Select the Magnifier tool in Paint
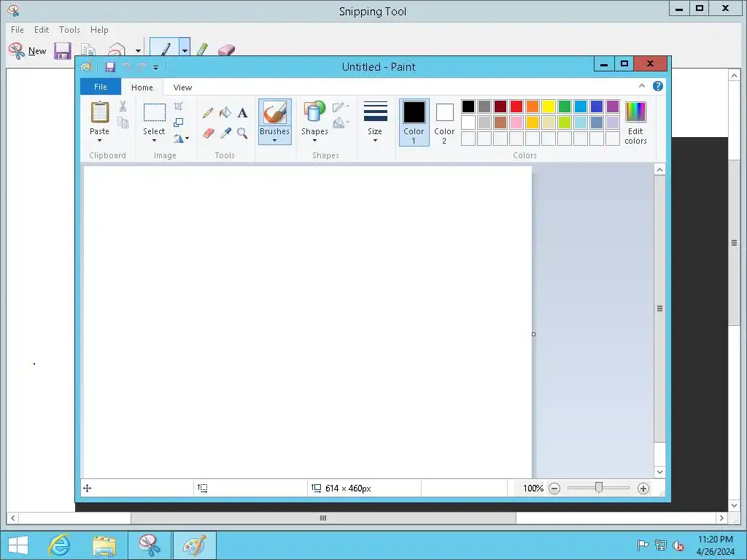 coord(242,133)
